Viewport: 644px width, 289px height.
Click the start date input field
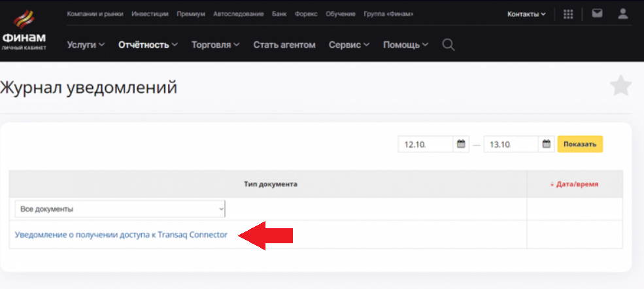(425, 144)
